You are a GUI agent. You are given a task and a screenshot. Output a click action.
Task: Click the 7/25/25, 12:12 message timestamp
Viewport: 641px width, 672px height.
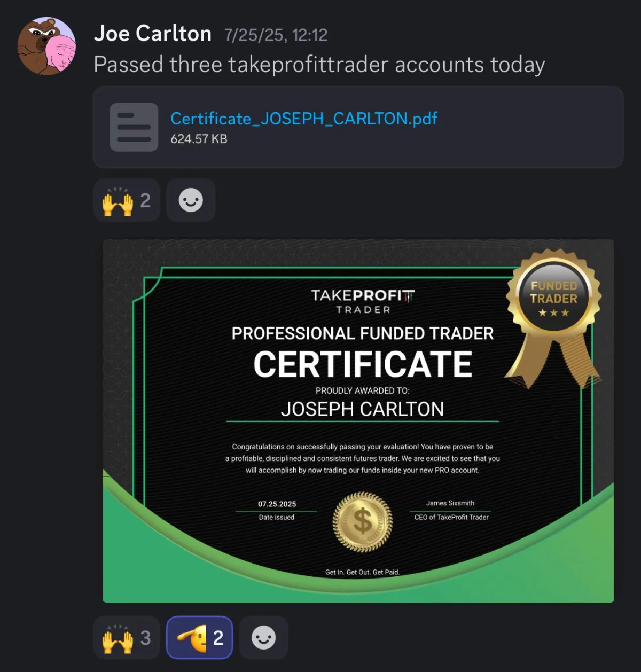pos(276,35)
